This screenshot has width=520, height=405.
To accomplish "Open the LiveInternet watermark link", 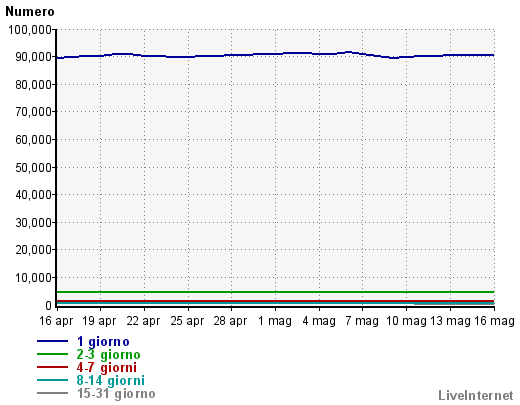I will 476,395.
